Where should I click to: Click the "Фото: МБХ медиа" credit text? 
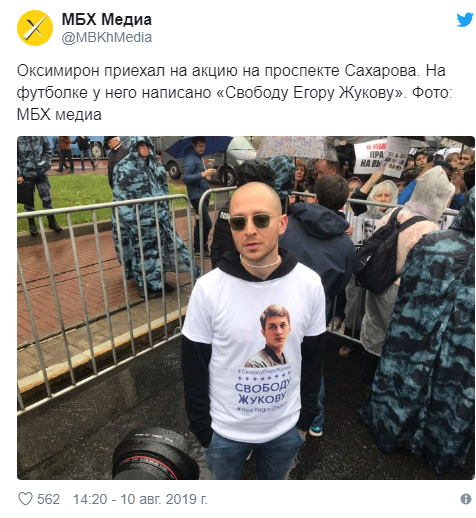[x=235, y=104]
